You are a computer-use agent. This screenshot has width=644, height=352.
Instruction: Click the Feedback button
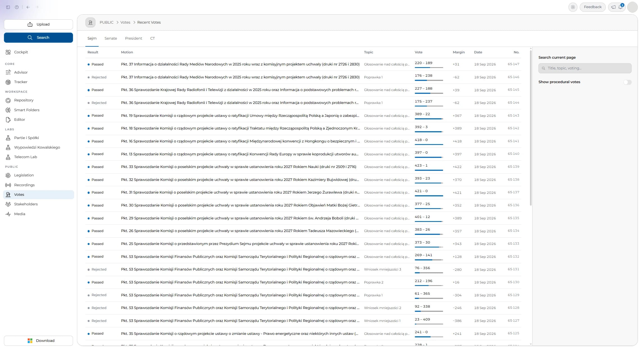593,7
